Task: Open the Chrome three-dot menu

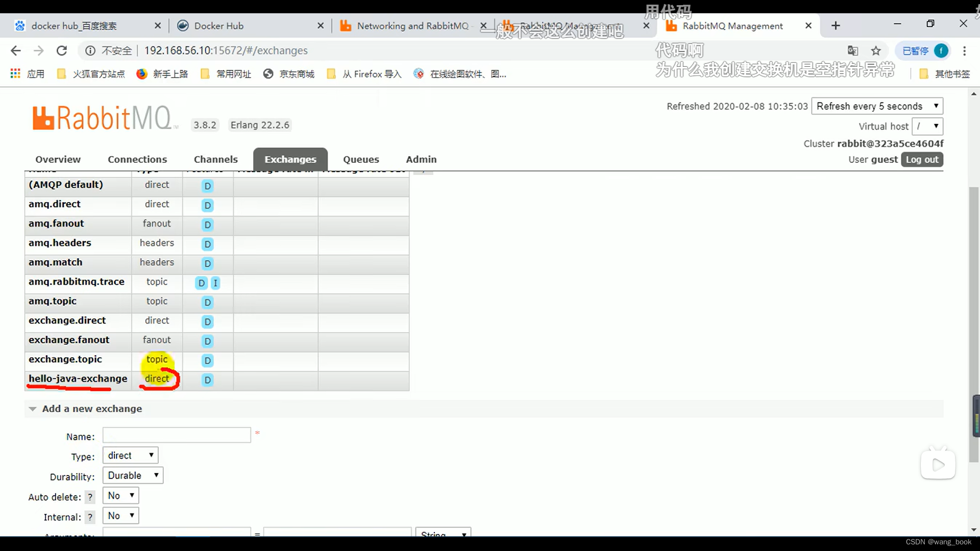Action: (x=964, y=51)
